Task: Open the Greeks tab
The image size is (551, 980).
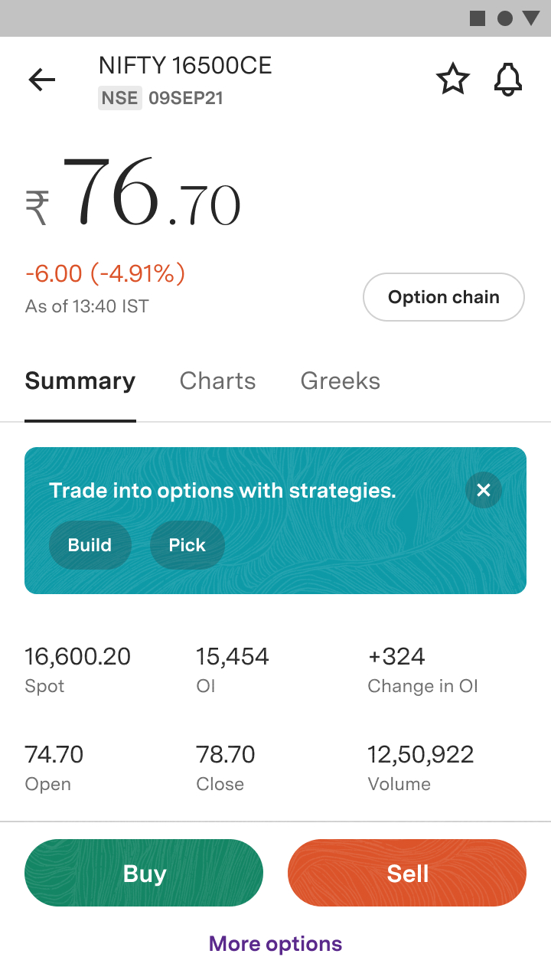Action: tap(341, 381)
